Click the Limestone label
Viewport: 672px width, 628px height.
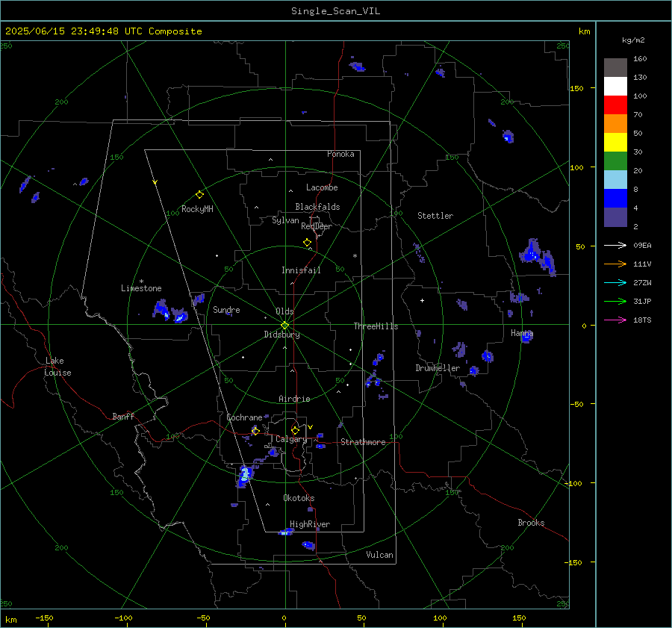(141, 288)
